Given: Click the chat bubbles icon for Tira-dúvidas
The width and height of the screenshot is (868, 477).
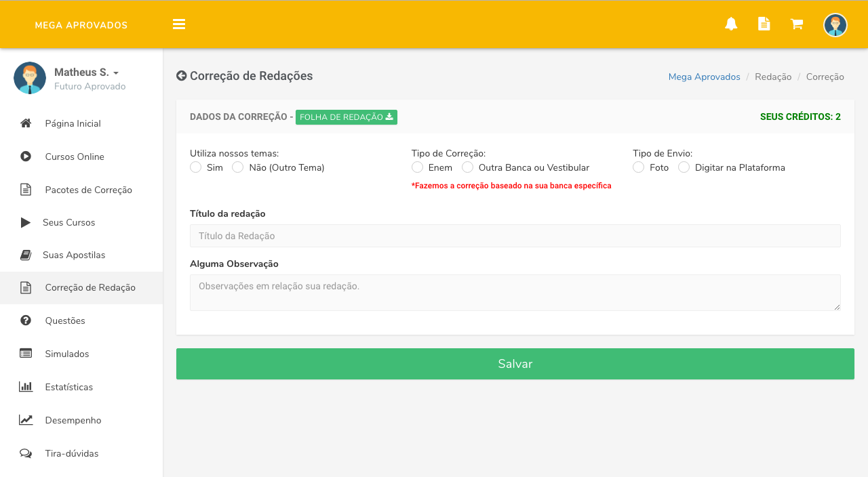Looking at the screenshot, I should (x=26, y=453).
